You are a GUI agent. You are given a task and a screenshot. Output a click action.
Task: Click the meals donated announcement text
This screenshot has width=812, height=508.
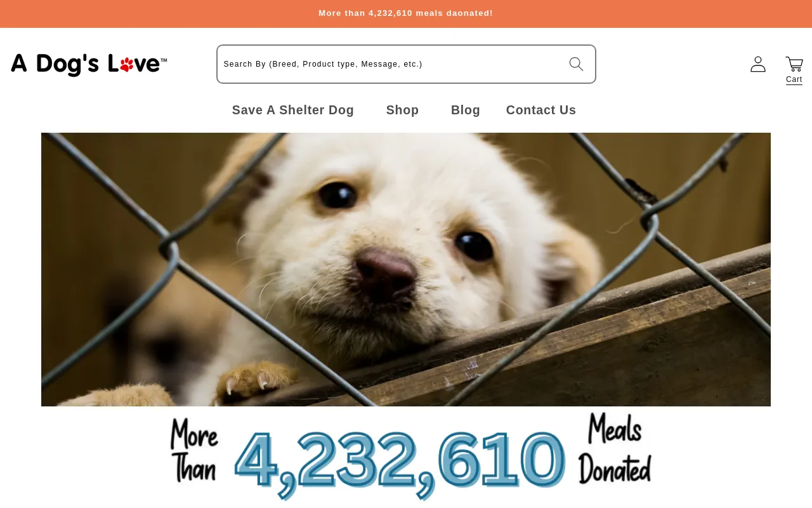(406, 13)
